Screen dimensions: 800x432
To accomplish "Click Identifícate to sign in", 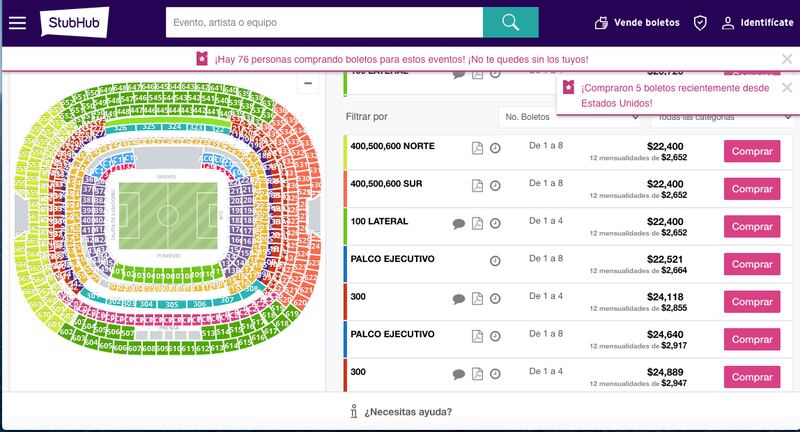I will (x=758, y=22).
